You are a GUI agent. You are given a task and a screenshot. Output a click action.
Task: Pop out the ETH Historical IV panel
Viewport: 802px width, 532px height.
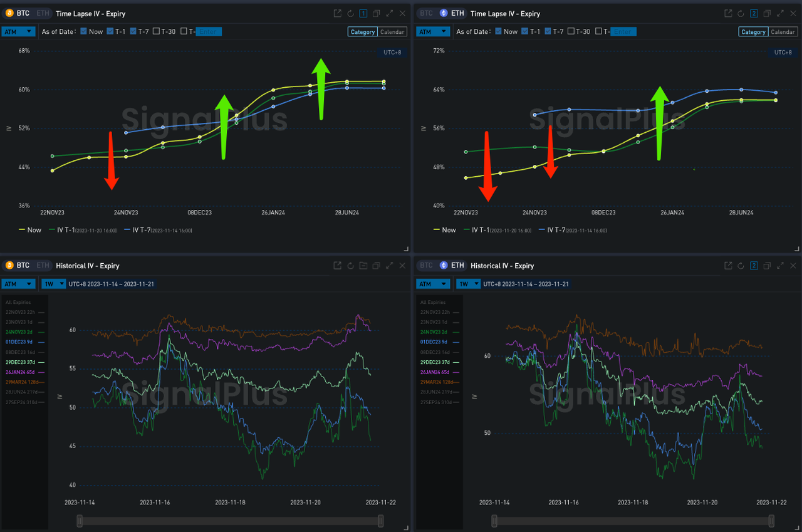point(728,266)
